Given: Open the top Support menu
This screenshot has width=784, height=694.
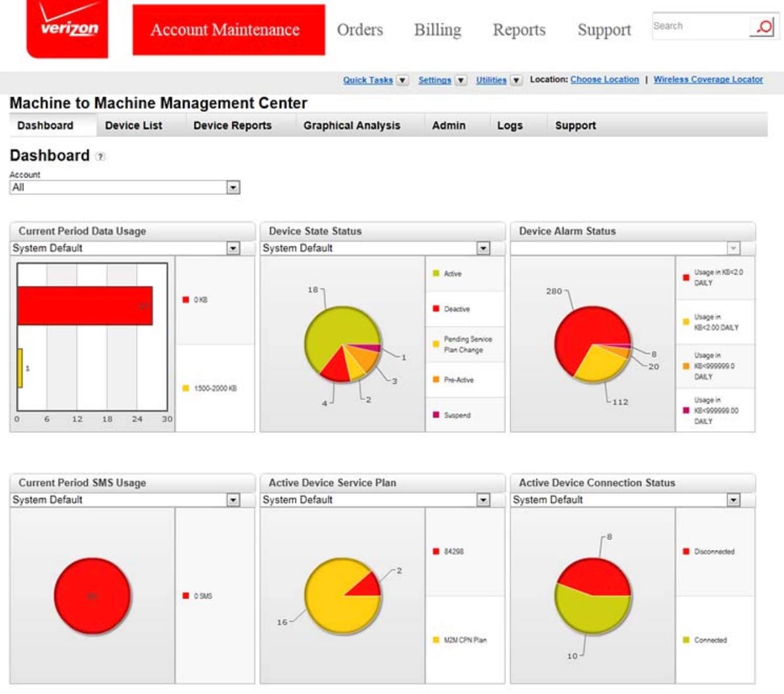Looking at the screenshot, I should click(604, 30).
